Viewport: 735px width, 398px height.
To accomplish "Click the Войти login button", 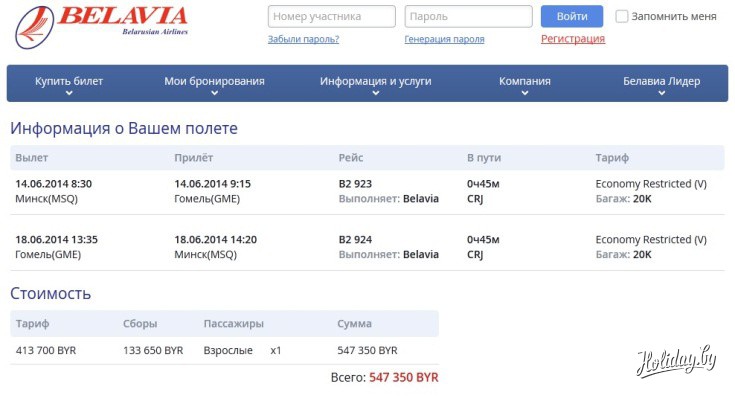I will coord(572,16).
